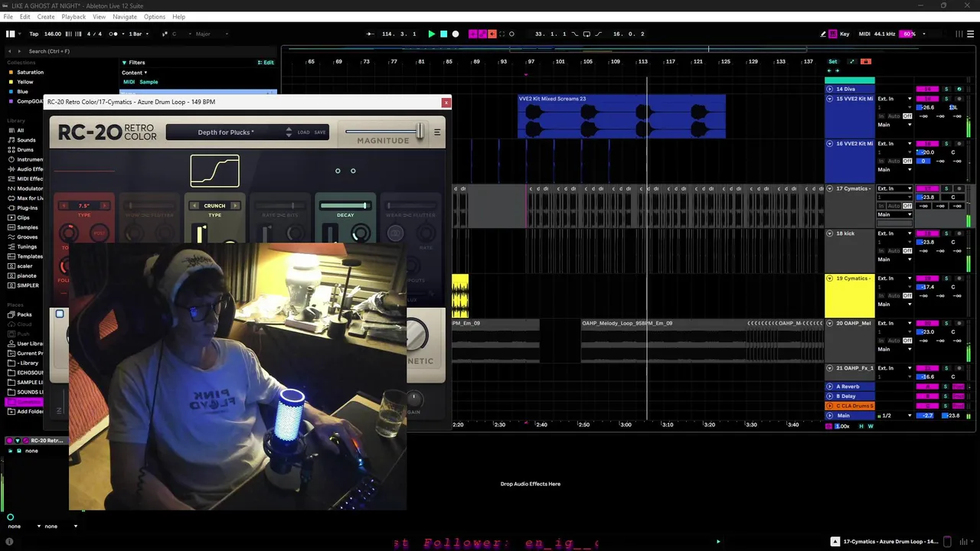This screenshot has height=551, width=980.
Task: Toggle the Draw Mode pencil icon
Action: pos(823,34)
